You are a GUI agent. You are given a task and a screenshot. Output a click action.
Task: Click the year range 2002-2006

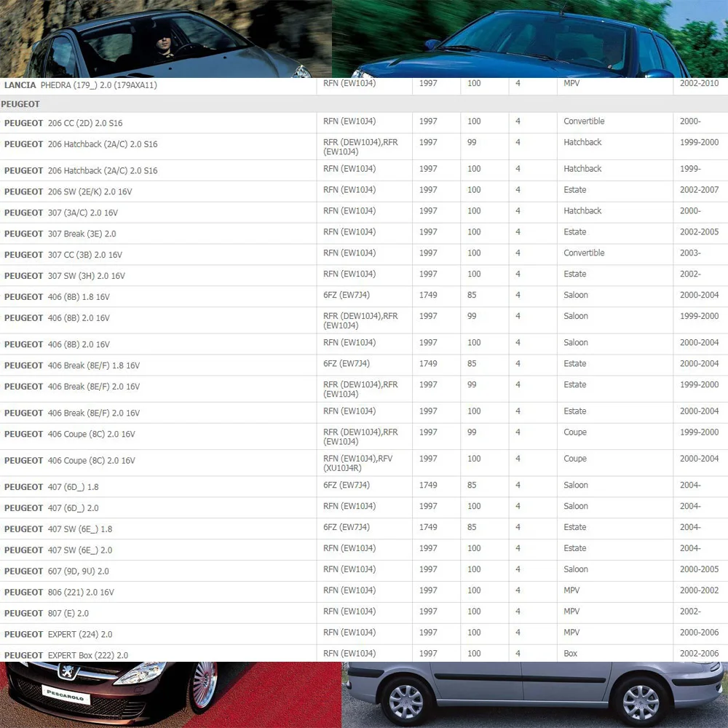click(x=699, y=653)
